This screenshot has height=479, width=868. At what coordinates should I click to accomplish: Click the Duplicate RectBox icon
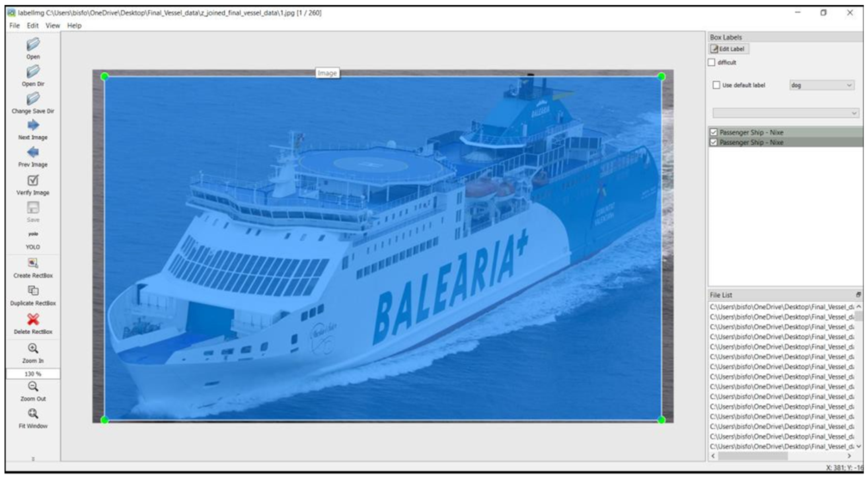click(x=33, y=291)
